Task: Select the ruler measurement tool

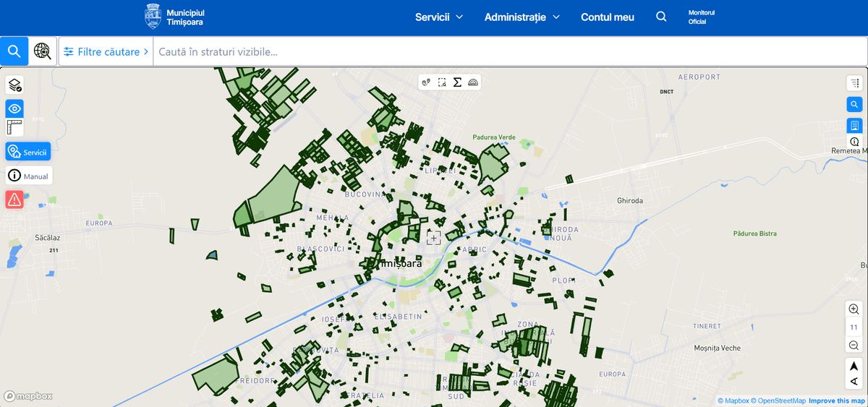Action: 15,128
